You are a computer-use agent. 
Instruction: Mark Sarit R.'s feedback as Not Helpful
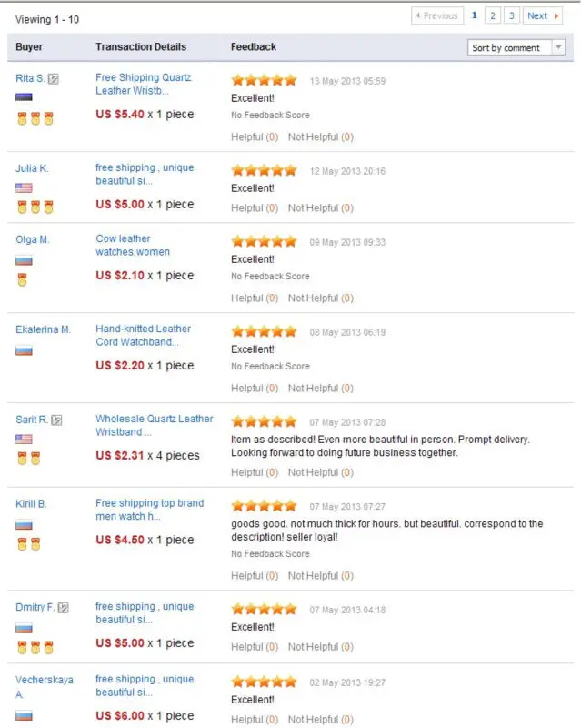click(321, 472)
